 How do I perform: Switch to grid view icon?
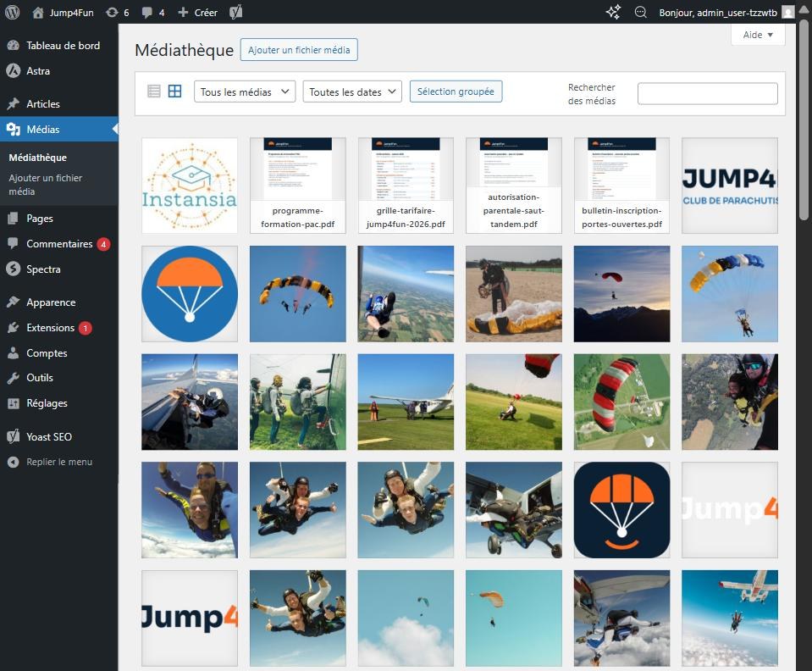pyautogui.click(x=175, y=91)
